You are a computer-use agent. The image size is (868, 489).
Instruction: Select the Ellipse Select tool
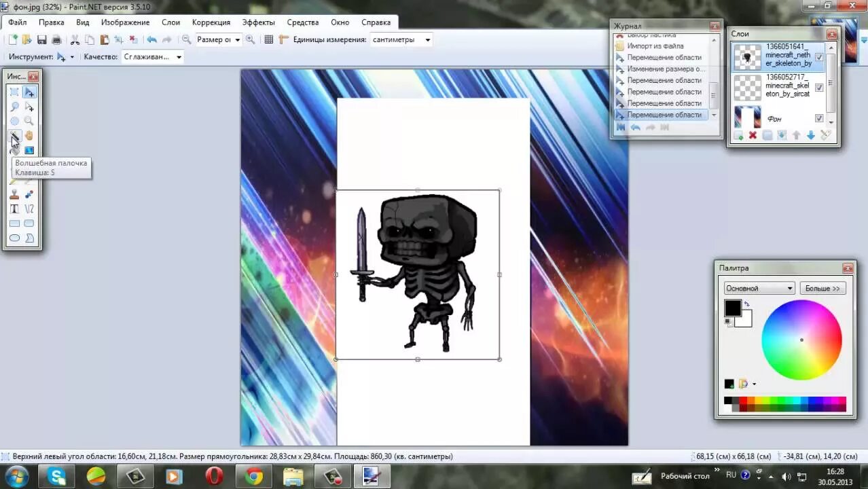tap(14, 121)
